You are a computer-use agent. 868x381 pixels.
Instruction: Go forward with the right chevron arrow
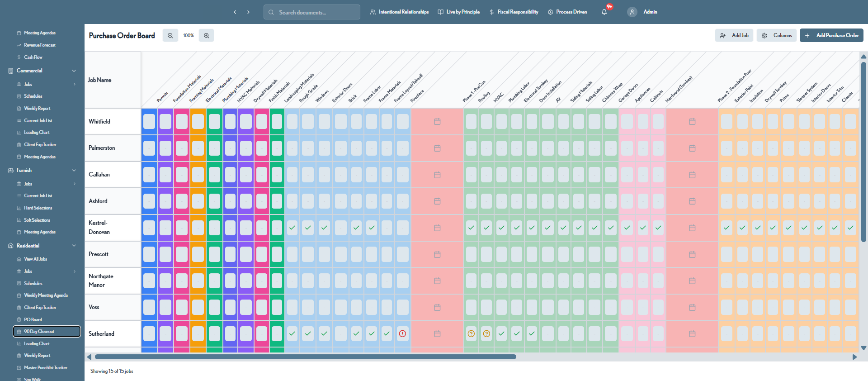tap(248, 12)
